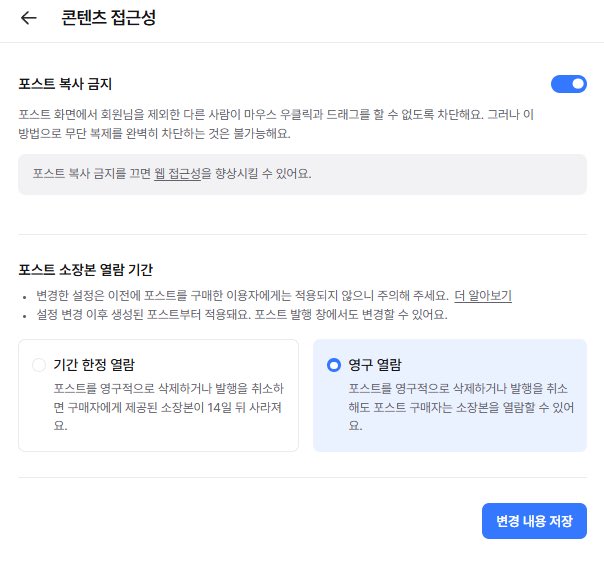Click the 기간 한정 열람 option title
The height and width of the screenshot is (570, 604).
click(x=95, y=365)
